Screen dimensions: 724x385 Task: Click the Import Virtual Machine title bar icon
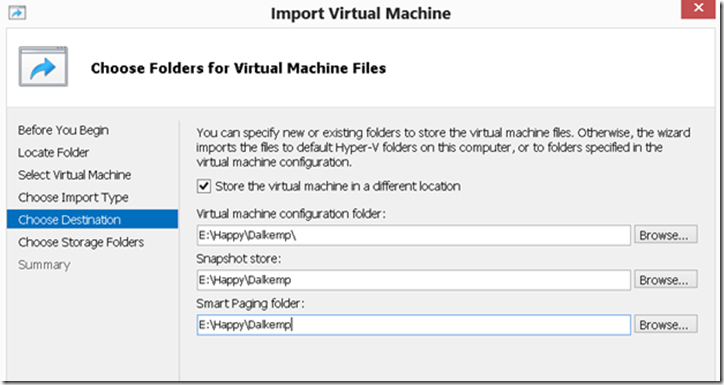17,12
